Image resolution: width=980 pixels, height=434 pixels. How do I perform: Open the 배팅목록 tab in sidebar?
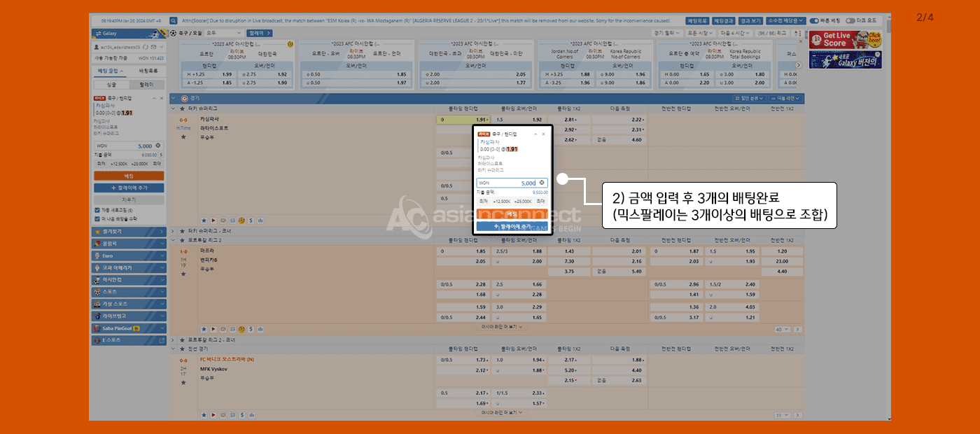[148, 71]
